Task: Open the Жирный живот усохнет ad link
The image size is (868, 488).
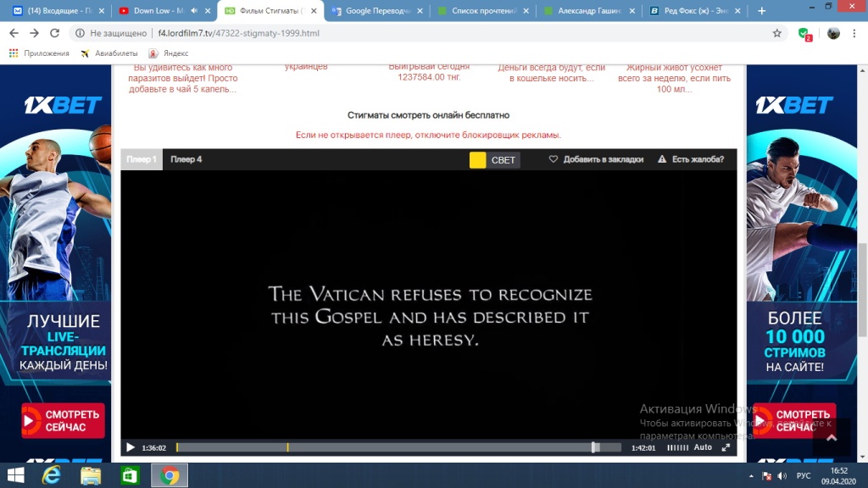Action: click(674, 79)
